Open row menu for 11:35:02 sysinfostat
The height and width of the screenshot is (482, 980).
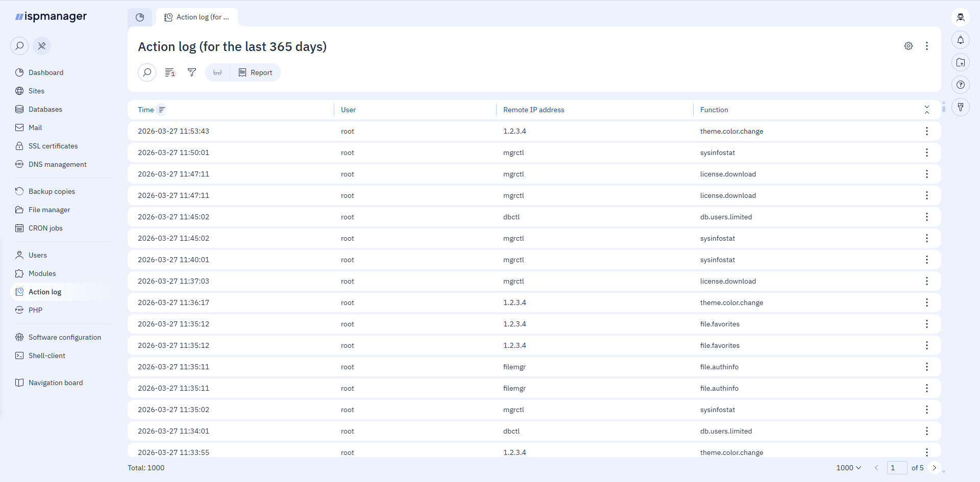point(927,410)
